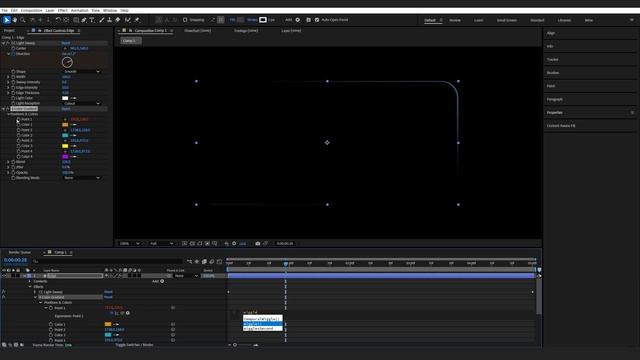Click the stroke color box in toolbar
The height and width of the screenshot is (360, 640).
coord(263,20)
